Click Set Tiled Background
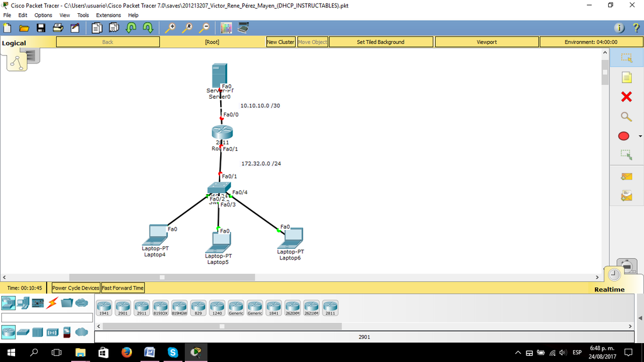The width and height of the screenshot is (644, 362). pos(380,42)
